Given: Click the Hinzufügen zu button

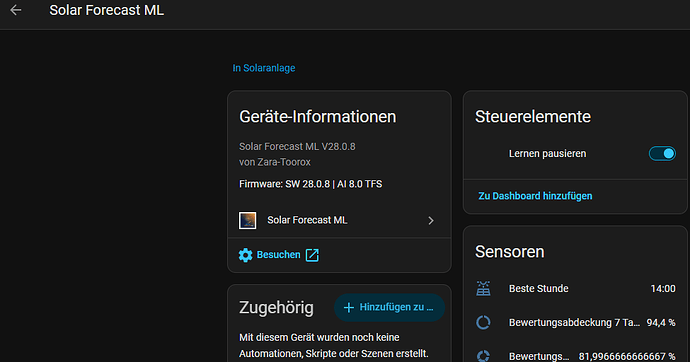Looking at the screenshot, I should click(389, 307).
